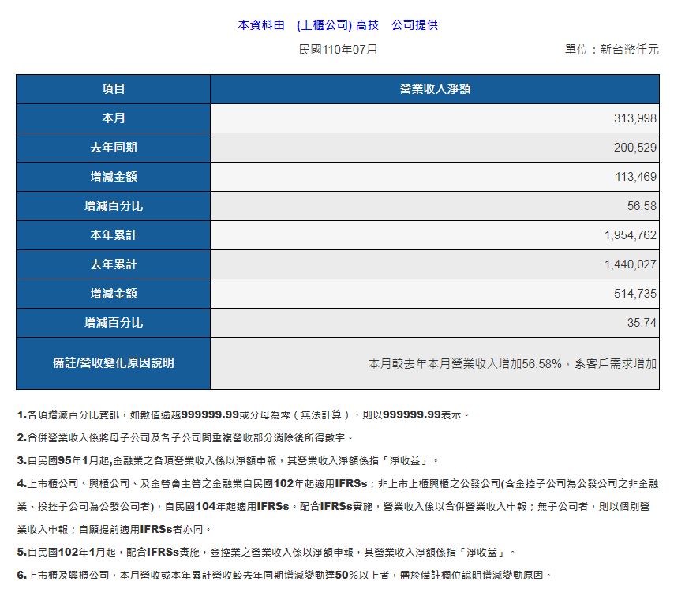700x600 pixels.
Task: Click the cumulative change amount 514,735
Action: click(634, 294)
